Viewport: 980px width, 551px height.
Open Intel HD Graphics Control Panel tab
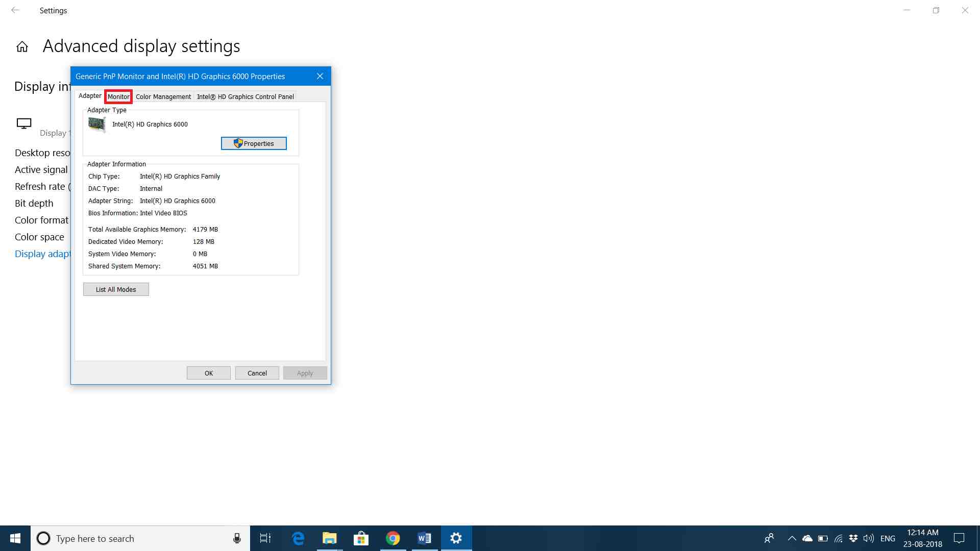pyautogui.click(x=246, y=96)
